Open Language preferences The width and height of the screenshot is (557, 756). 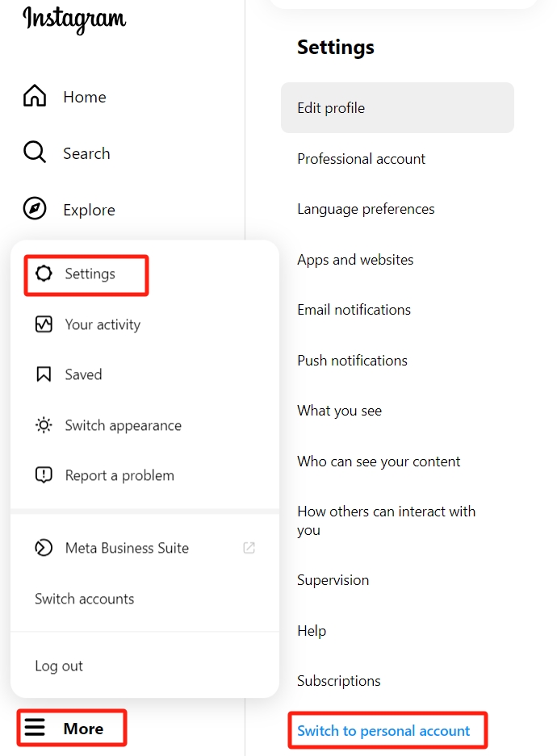366,209
